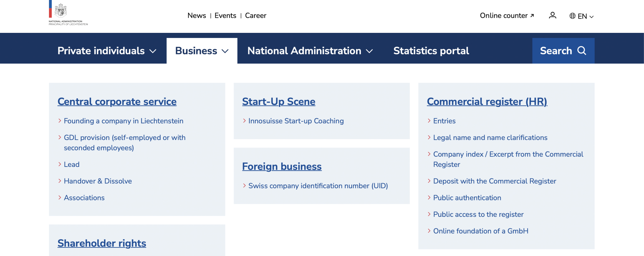Open the Central corporate service heading link
The width and height of the screenshot is (644, 256).
[x=117, y=101]
